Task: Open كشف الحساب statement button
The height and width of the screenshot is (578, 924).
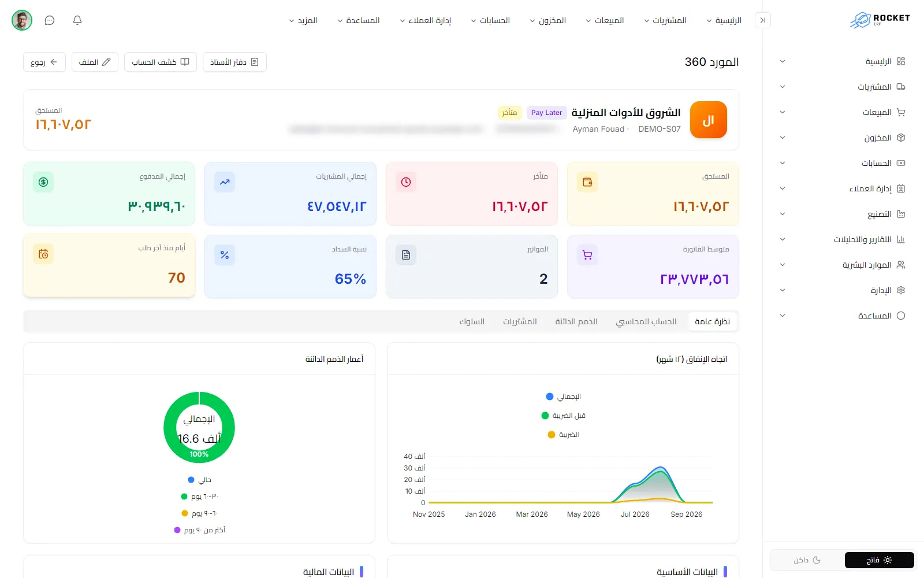Action: (161, 62)
